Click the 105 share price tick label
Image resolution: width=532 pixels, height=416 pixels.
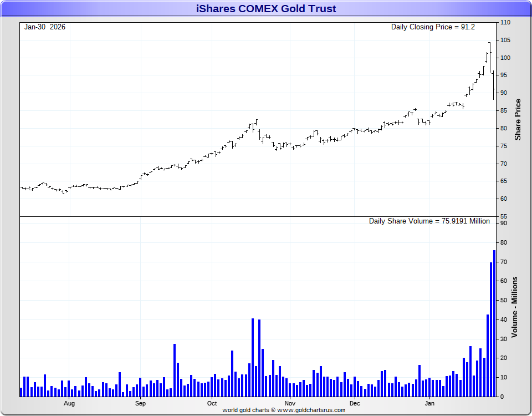tap(505, 40)
